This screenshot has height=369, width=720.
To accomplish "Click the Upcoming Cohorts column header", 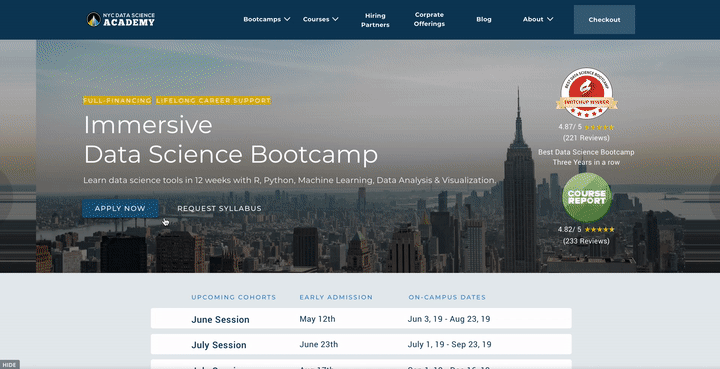I will tap(234, 297).
